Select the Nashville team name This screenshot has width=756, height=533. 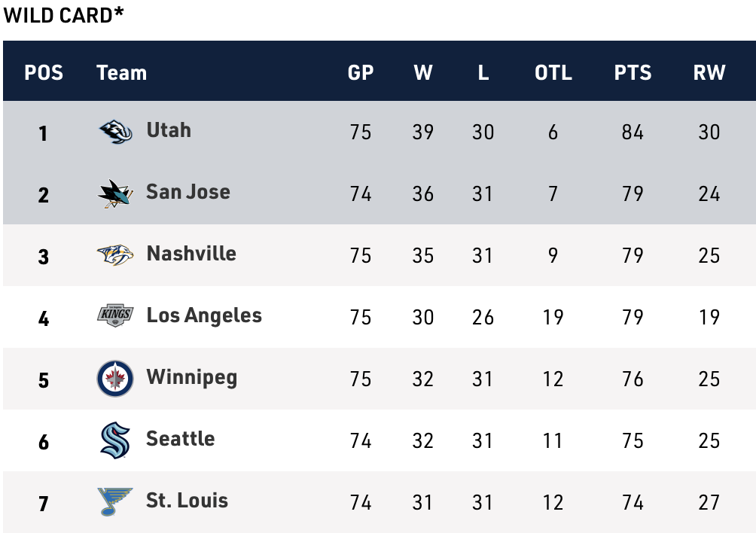(x=191, y=254)
